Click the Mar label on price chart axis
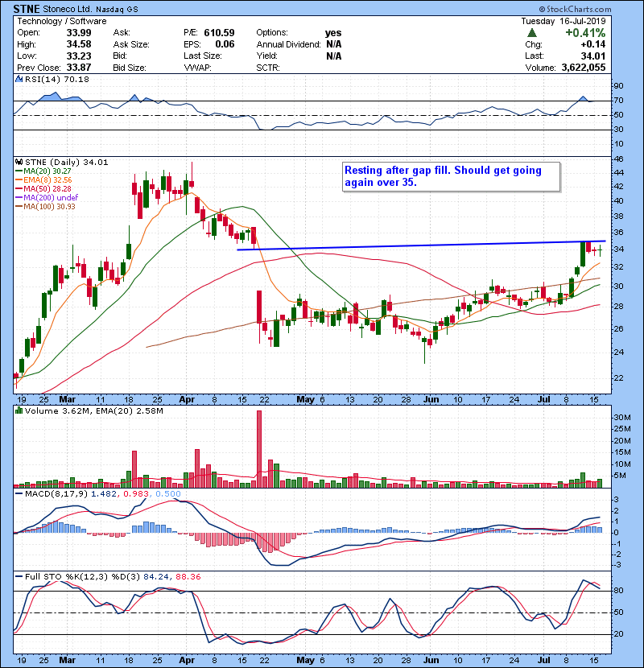 tap(67, 400)
